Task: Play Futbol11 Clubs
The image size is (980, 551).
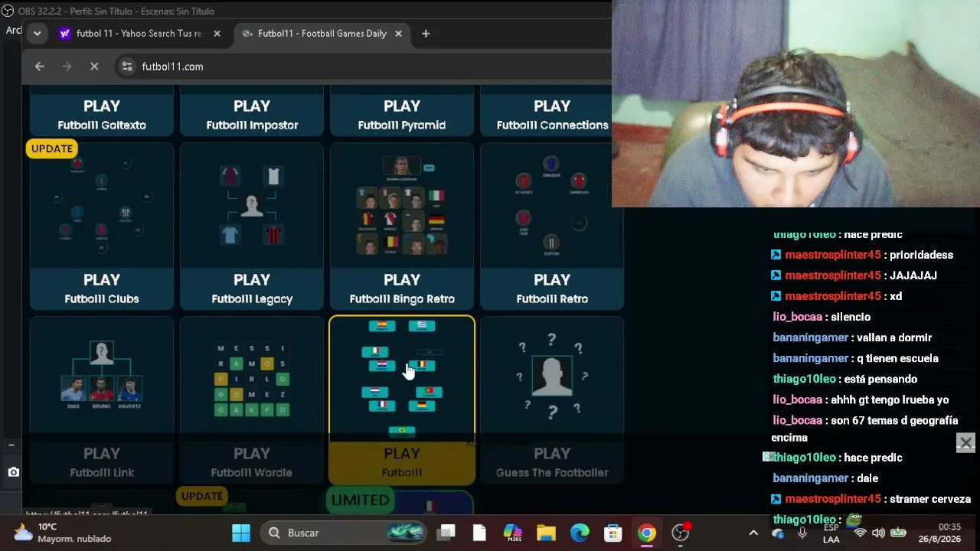Action: pos(102,289)
